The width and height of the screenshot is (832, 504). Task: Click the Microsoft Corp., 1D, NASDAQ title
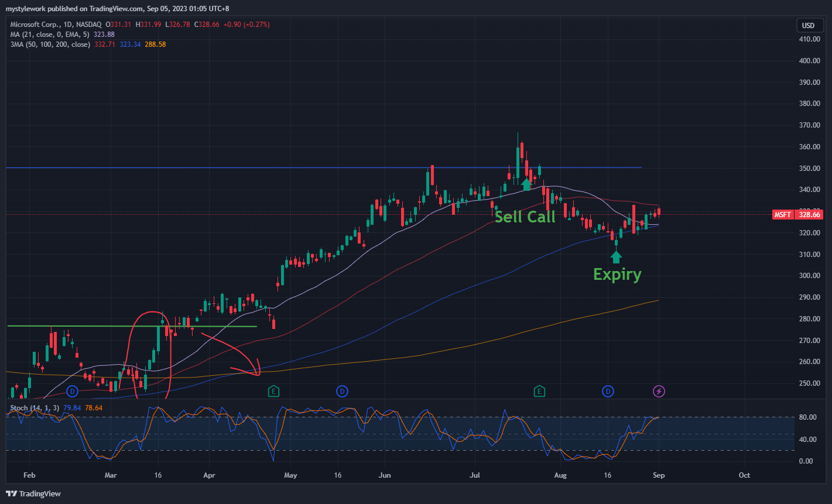tap(56, 25)
